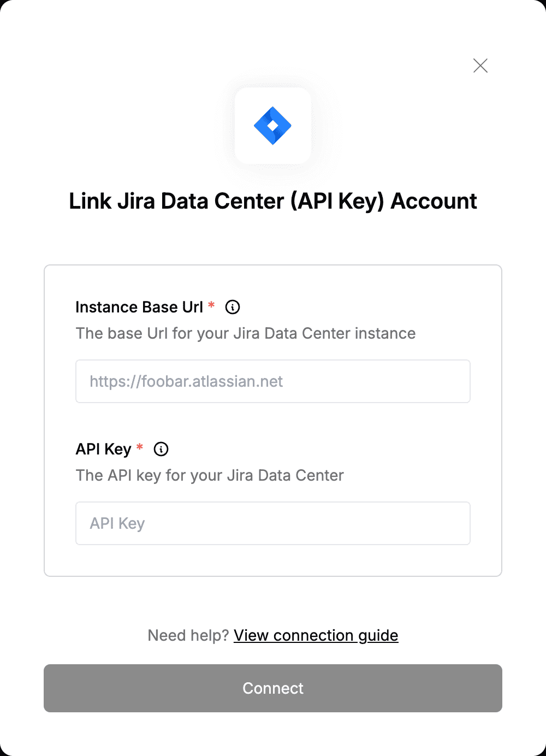Click the Link Jira Data Center heading

(x=273, y=201)
